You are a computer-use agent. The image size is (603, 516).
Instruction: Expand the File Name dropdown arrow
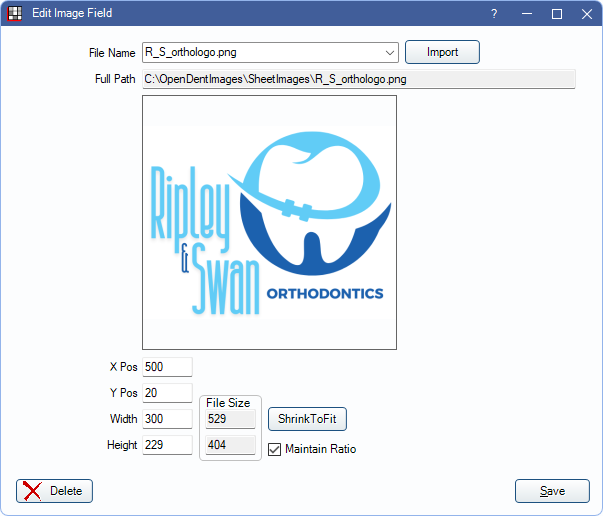(389, 52)
